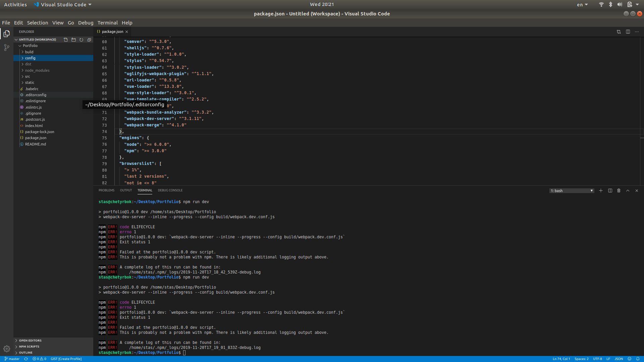Expand the Outline section

click(53, 353)
